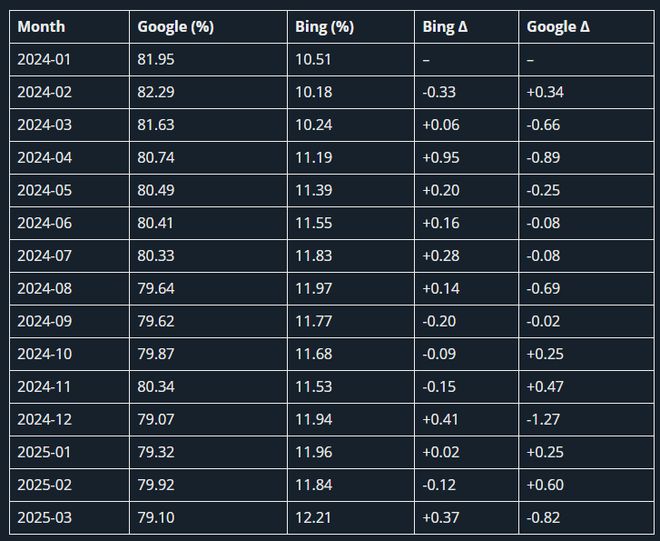Select the Google value 79.32
This screenshot has height=541, width=660.
(208, 452)
